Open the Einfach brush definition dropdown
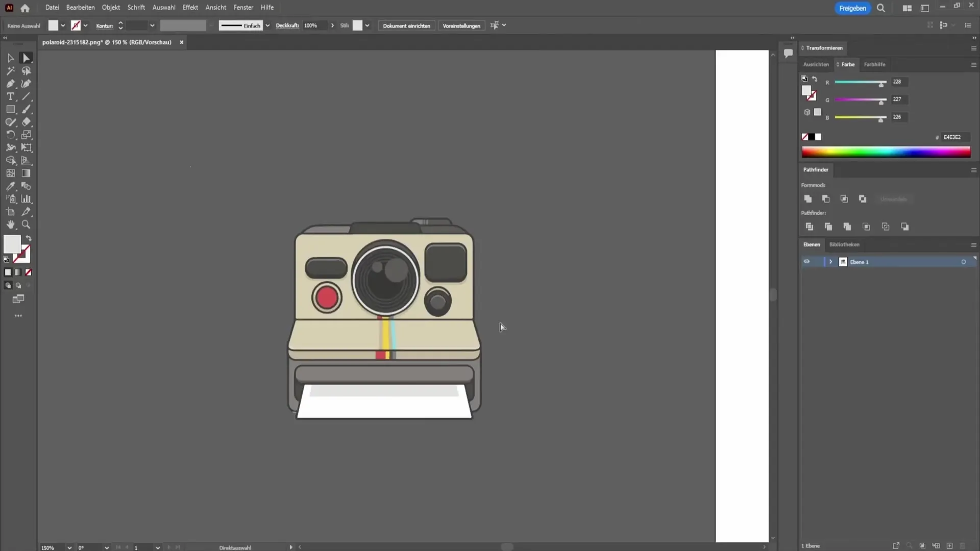Screen dimensions: 980x551 [267, 26]
